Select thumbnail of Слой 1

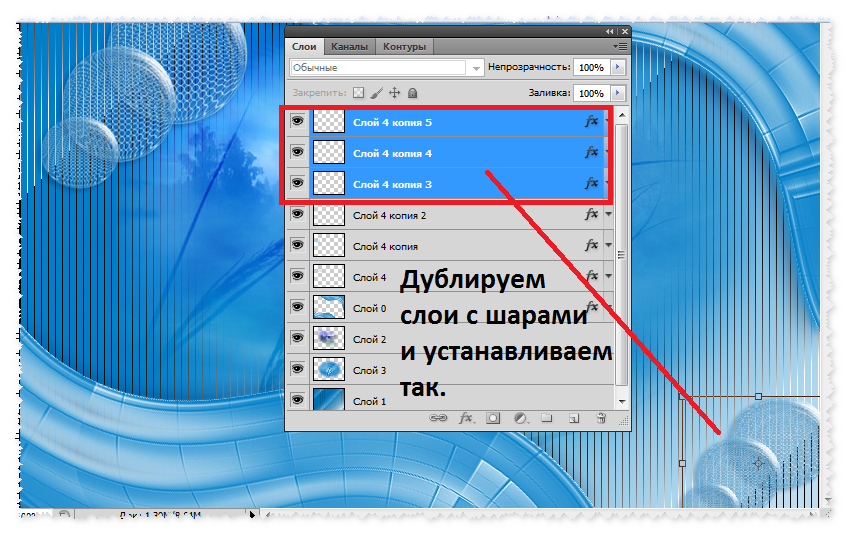(x=329, y=399)
